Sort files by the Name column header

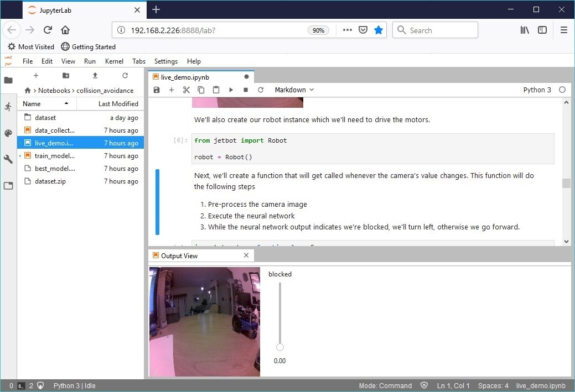(32, 104)
